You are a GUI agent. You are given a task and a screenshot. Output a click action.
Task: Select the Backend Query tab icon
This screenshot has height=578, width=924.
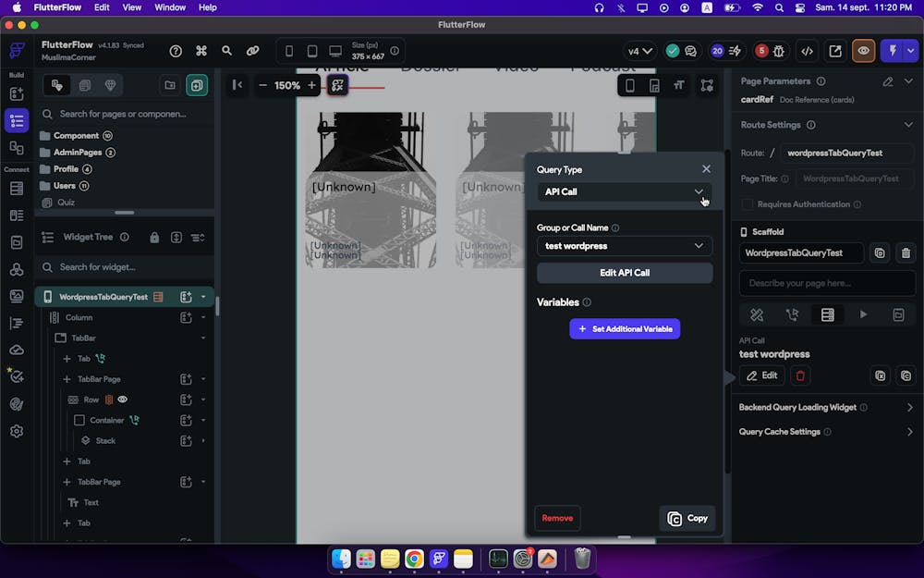pyautogui.click(x=827, y=314)
